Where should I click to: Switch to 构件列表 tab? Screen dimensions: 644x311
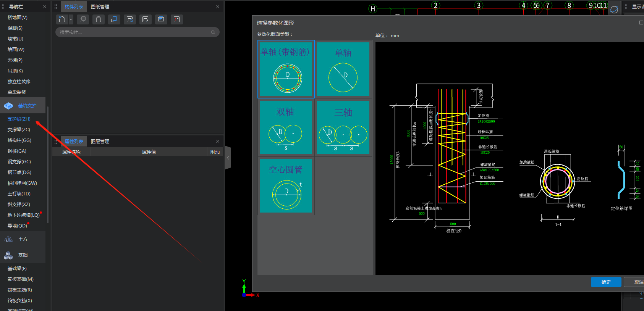(74, 6)
